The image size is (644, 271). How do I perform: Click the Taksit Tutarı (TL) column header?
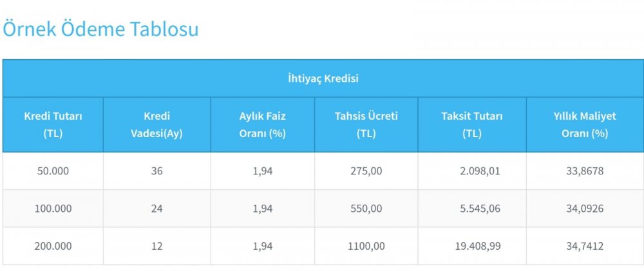[472, 125]
